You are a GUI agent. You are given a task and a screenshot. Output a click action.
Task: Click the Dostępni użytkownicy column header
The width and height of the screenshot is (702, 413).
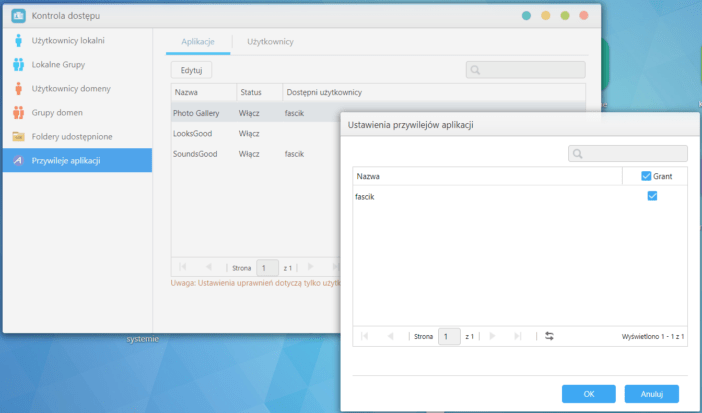pos(434,92)
